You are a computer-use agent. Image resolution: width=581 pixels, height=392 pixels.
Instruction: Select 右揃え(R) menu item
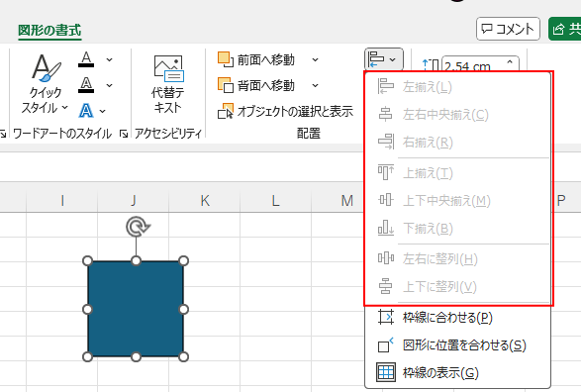coord(457,143)
